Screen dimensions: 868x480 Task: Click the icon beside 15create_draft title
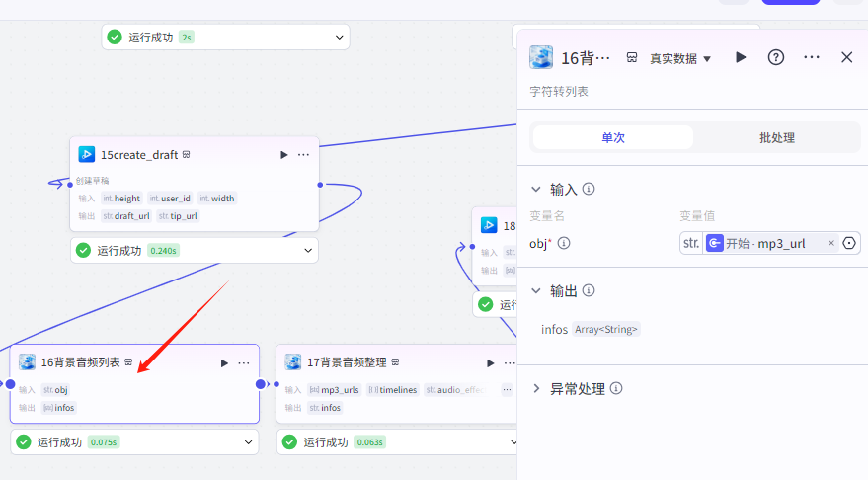(187, 154)
